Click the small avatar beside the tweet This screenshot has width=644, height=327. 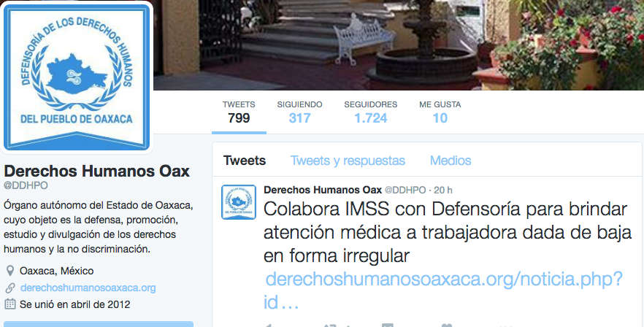(x=239, y=202)
